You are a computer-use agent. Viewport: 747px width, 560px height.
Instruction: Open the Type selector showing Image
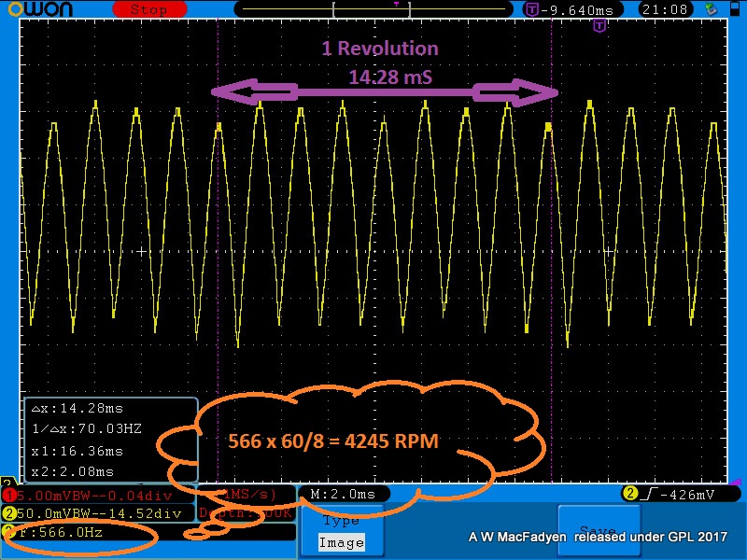(342, 520)
